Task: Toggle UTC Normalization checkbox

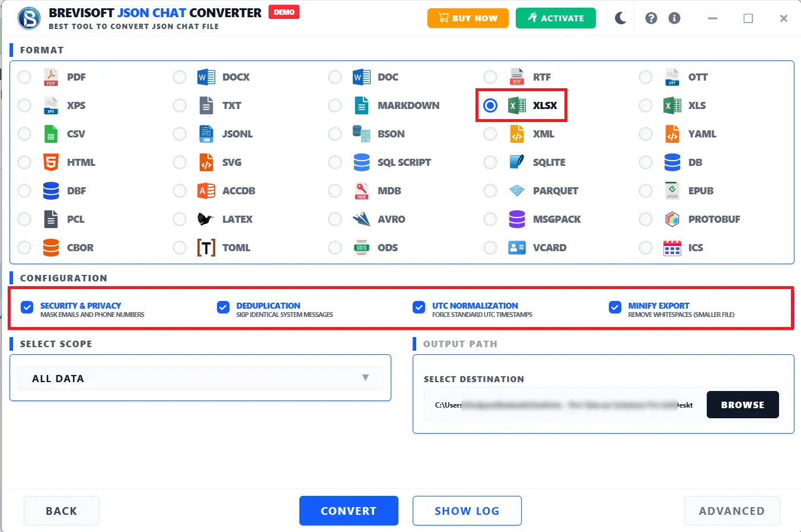Action: tap(419, 307)
